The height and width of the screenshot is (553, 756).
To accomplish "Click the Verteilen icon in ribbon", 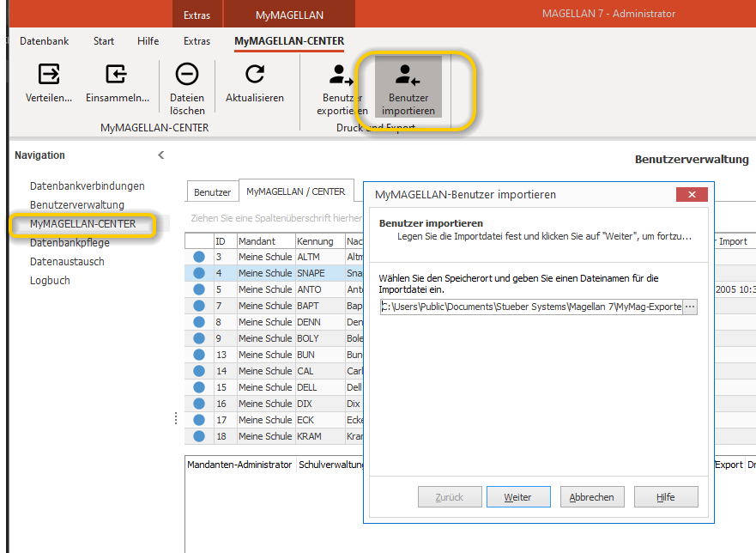I will [49, 75].
